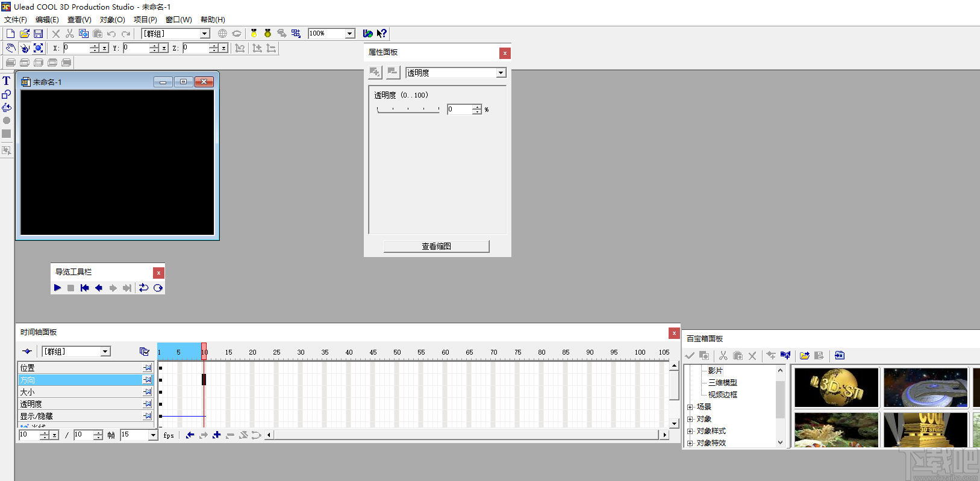This screenshot has height=481, width=980.
Task: Open the [群组] dropdown in timeline panel
Action: [x=105, y=352]
